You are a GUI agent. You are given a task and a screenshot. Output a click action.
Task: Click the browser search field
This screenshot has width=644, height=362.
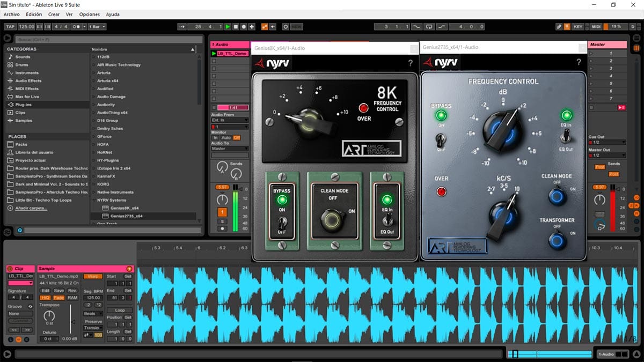pos(108,39)
